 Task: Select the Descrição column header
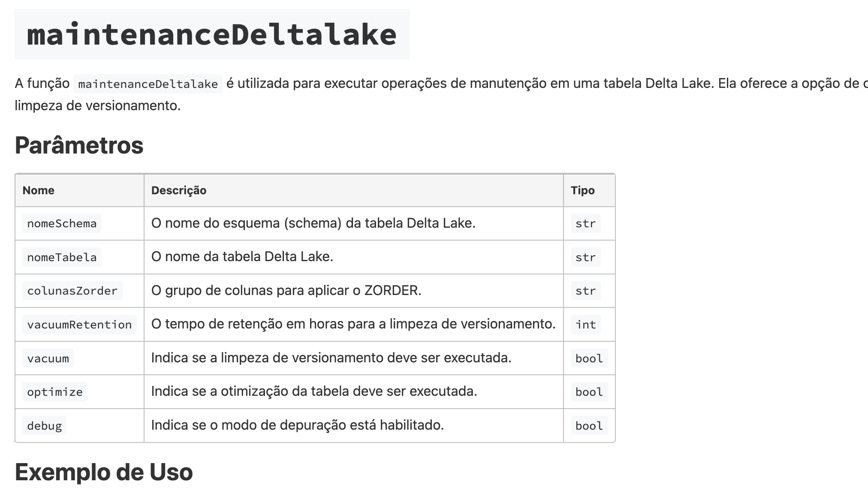pyautogui.click(x=179, y=190)
